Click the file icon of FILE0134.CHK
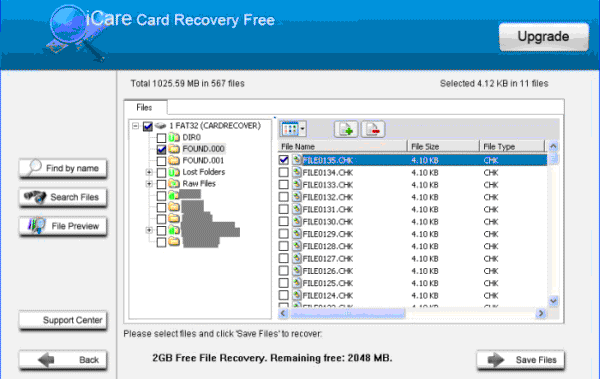This screenshot has height=379, width=600. tap(297, 172)
